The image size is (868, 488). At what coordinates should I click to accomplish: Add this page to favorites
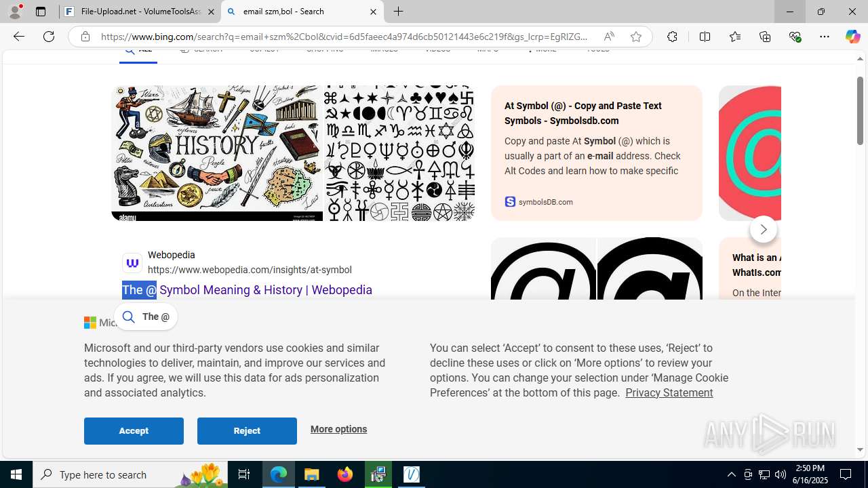(x=635, y=37)
